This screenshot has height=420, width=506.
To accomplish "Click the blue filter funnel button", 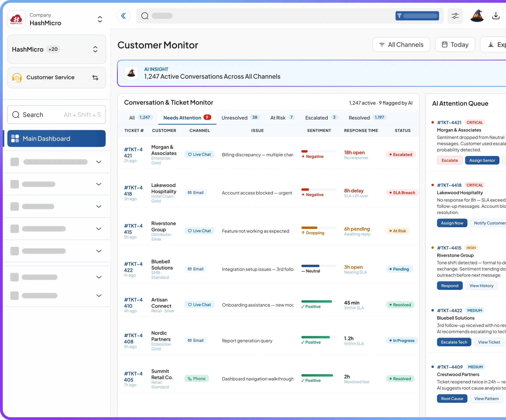I will [417, 16].
